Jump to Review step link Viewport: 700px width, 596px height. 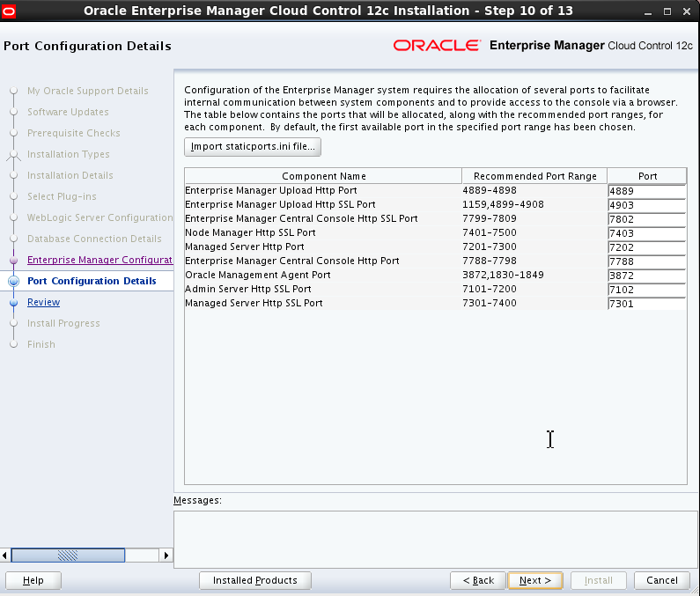click(43, 302)
